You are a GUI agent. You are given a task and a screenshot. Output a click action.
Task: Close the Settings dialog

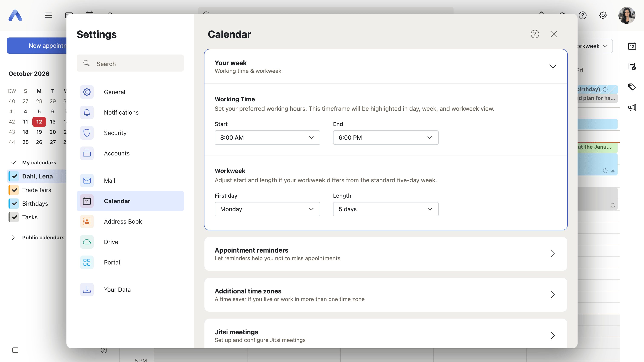553,34
